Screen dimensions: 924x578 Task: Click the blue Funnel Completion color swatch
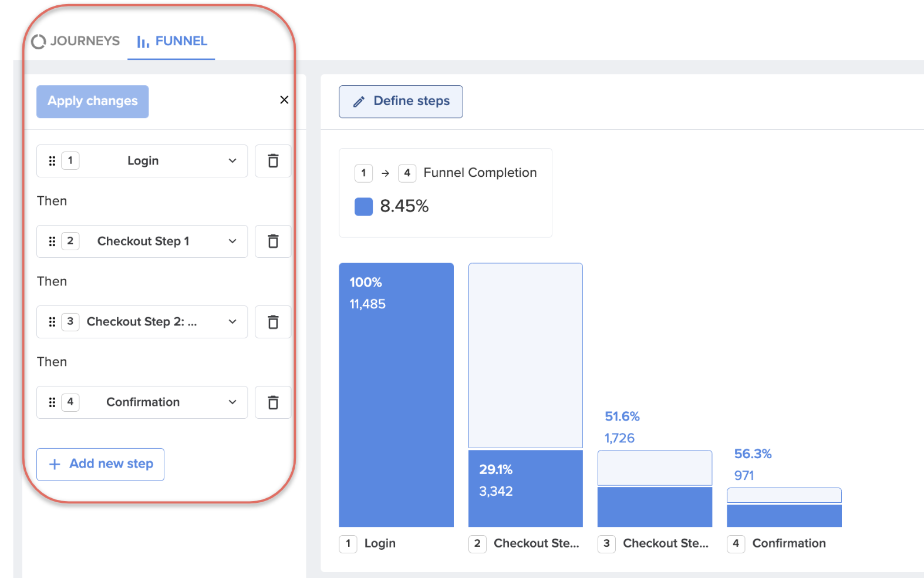click(364, 207)
